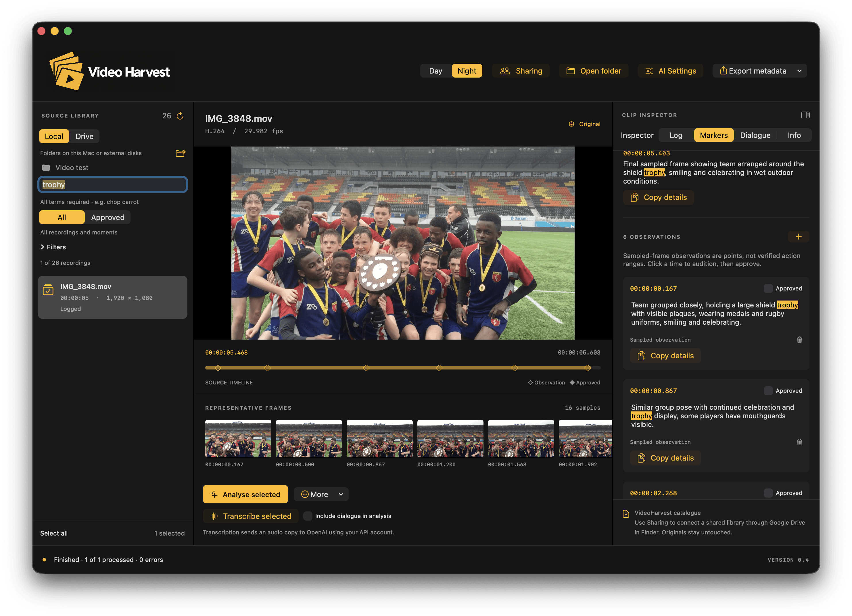This screenshot has width=852, height=616.
Task: Click the Video Harvest logo icon
Action: (66, 71)
